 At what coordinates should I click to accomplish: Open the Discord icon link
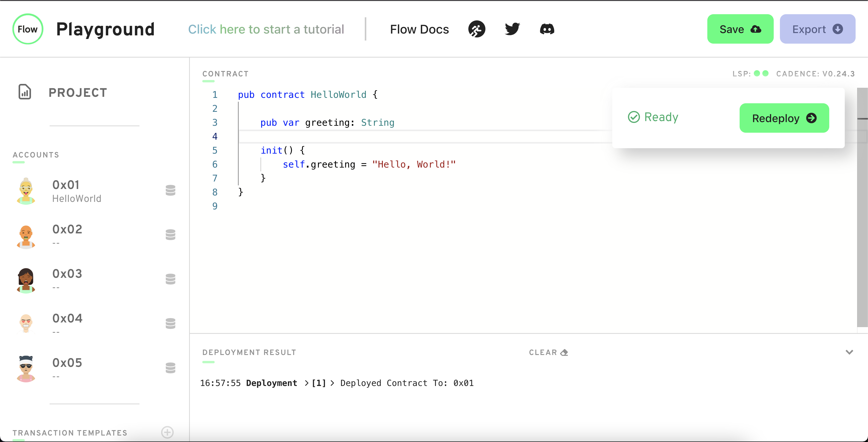(x=547, y=29)
